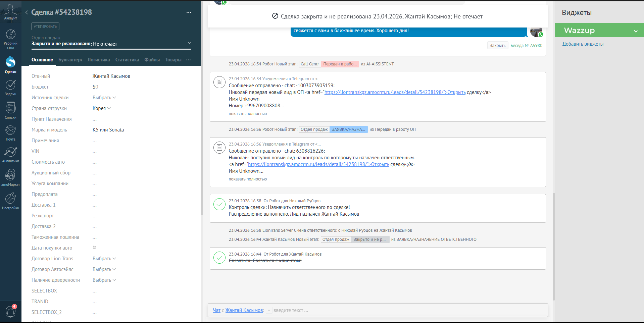644x323 pixels.
Task: Click the #ТЕГИРОВАТЬ tag button
Action: pos(45,26)
